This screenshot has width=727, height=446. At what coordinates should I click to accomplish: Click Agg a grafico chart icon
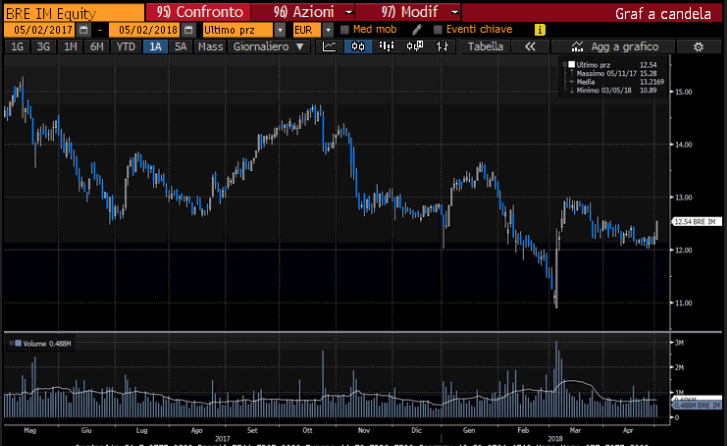(x=577, y=46)
